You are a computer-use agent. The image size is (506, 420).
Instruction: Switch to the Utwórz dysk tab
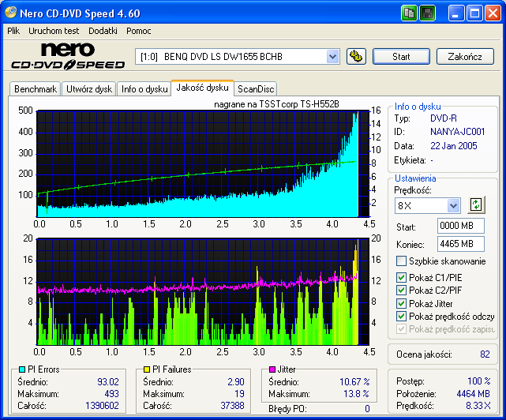click(88, 88)
